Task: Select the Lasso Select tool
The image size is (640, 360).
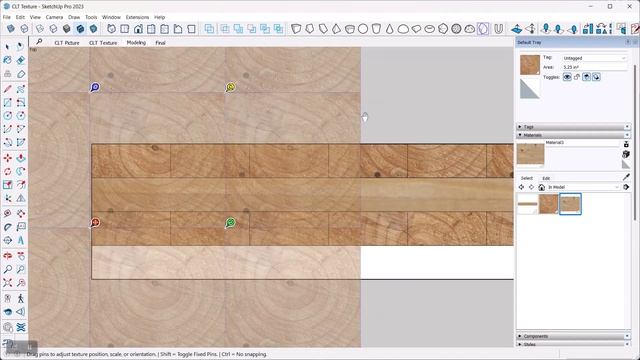Action: tap(20, 47)
